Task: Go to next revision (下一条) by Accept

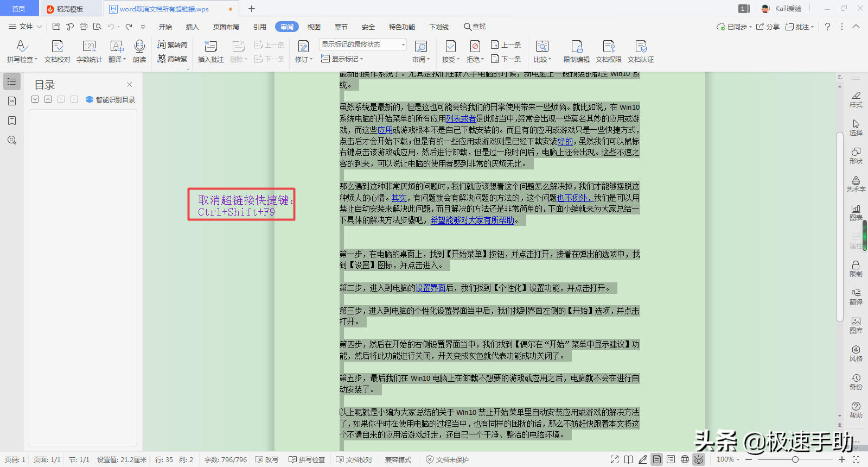Action: pos(506,59)
